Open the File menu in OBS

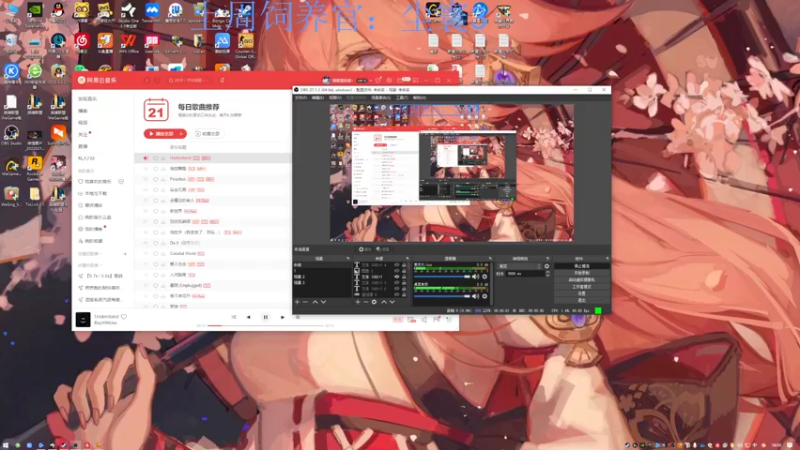tap(301, 98)
